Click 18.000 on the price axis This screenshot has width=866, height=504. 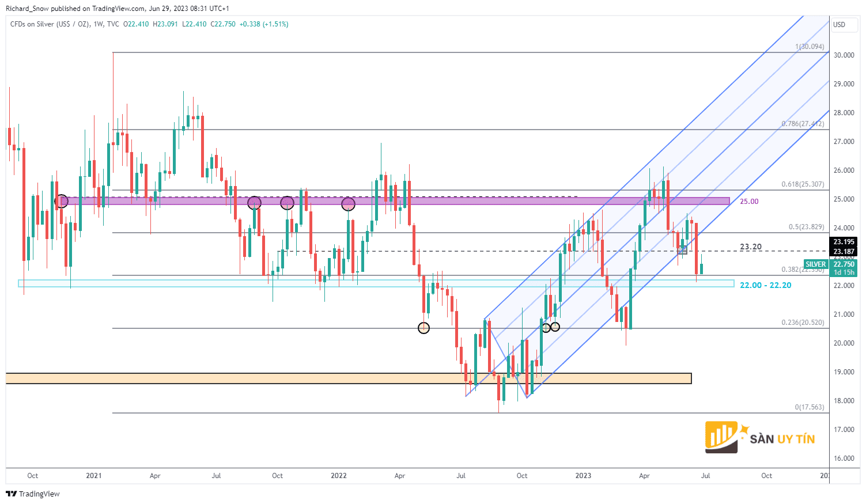[x=844, y=401]
